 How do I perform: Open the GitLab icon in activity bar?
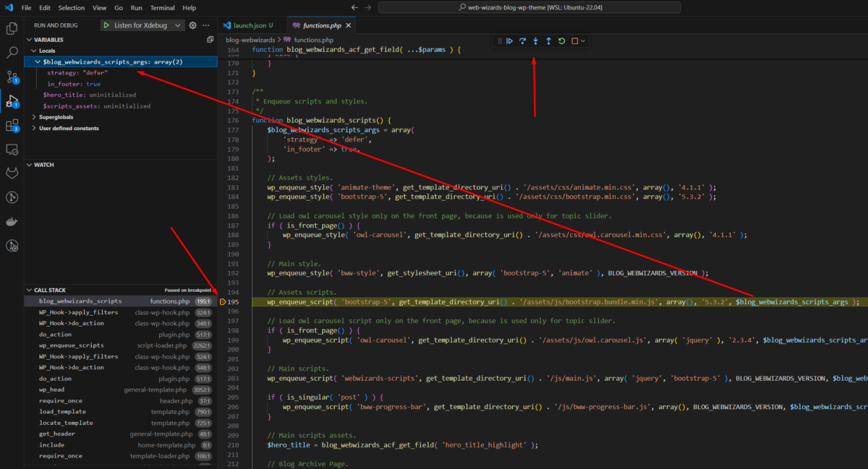pos(12,173)
